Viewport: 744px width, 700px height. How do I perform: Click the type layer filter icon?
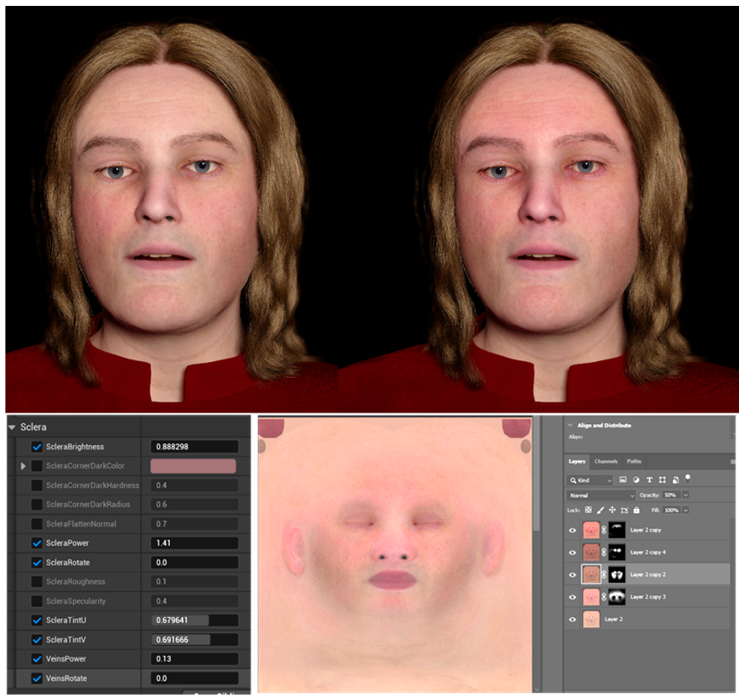click(x=649, y=480)
